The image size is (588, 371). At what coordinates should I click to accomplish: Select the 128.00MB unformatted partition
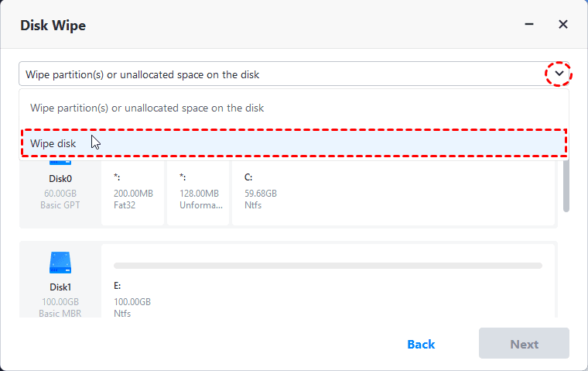click(197, 191)
